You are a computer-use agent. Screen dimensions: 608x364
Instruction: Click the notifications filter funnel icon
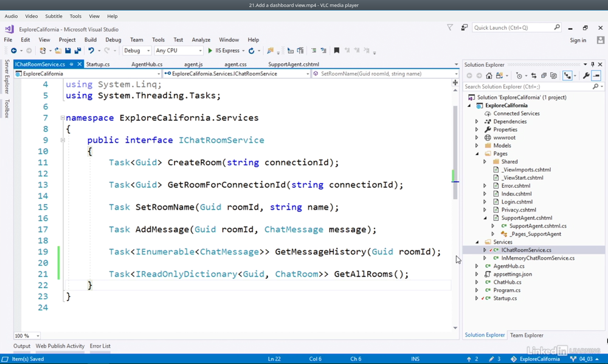(450, 27)
